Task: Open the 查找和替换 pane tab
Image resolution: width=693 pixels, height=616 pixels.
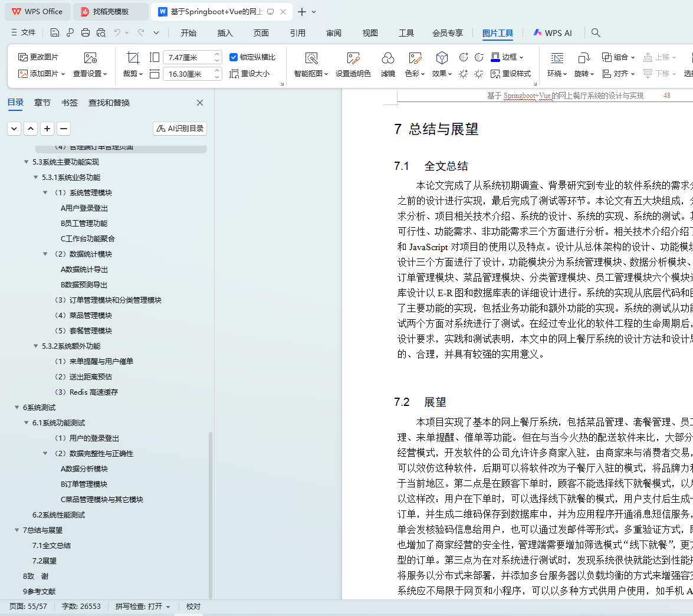Action: [x=109, y=103]
